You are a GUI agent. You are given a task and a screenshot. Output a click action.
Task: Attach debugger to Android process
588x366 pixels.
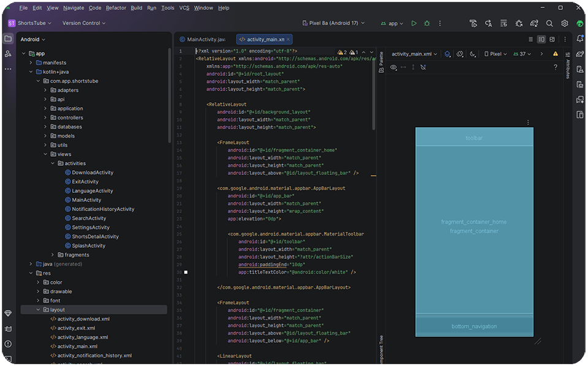[x=519, y=23]
